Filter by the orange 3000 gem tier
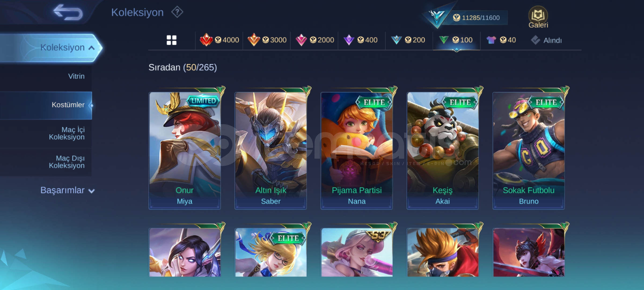 click(267, 40)
